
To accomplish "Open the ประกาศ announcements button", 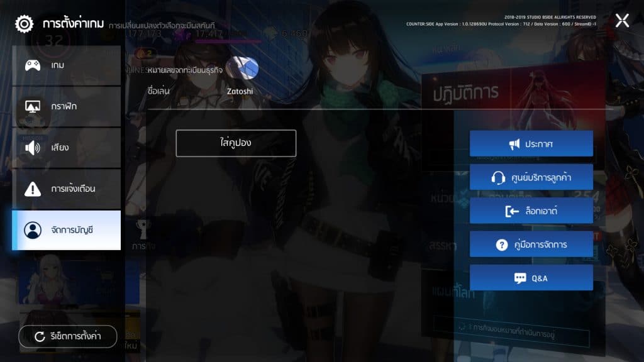I will click(x=531, y=144).
